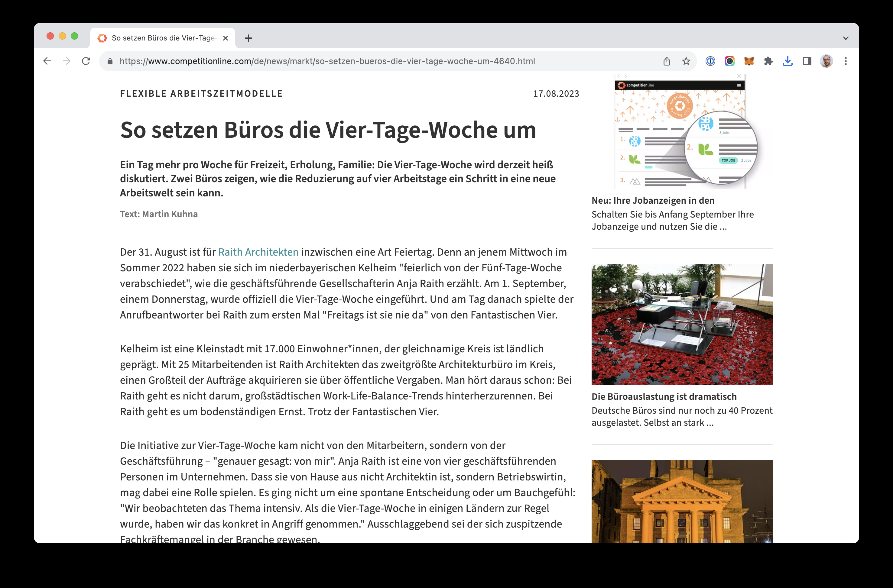
Task: Open the Extensions puzzle piece menu
Action: tap(768, 61)
